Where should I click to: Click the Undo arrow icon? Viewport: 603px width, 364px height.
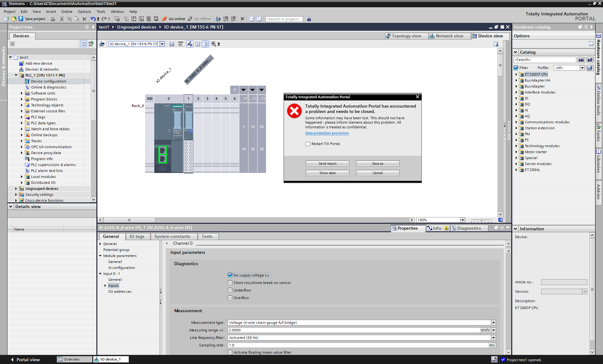(x=93, y=19)
